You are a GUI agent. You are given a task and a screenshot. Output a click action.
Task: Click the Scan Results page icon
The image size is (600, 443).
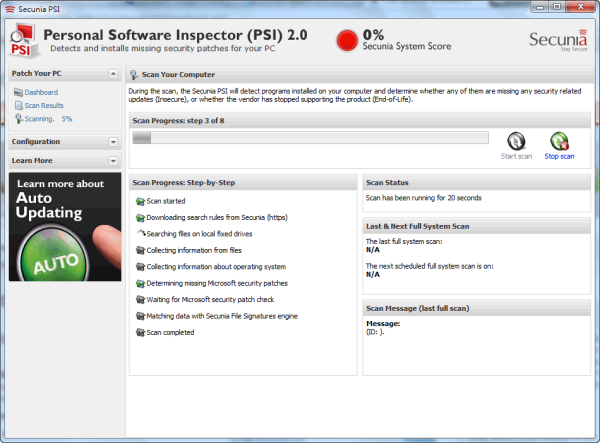18,105
